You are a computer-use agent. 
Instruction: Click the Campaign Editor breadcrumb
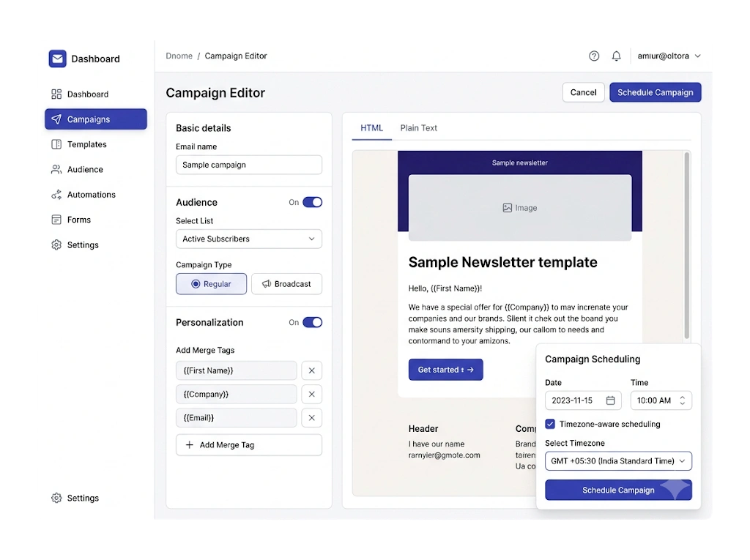(x=236, y=56)
